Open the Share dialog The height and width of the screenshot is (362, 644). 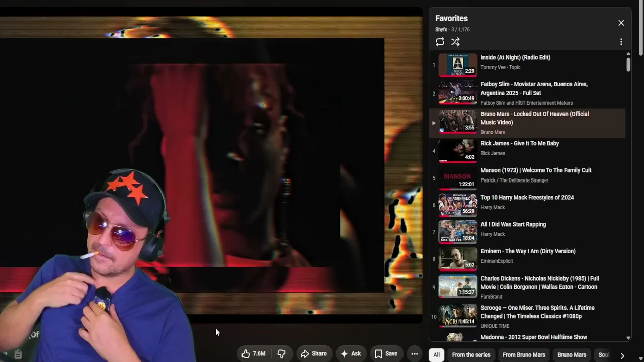click(313, 354)
